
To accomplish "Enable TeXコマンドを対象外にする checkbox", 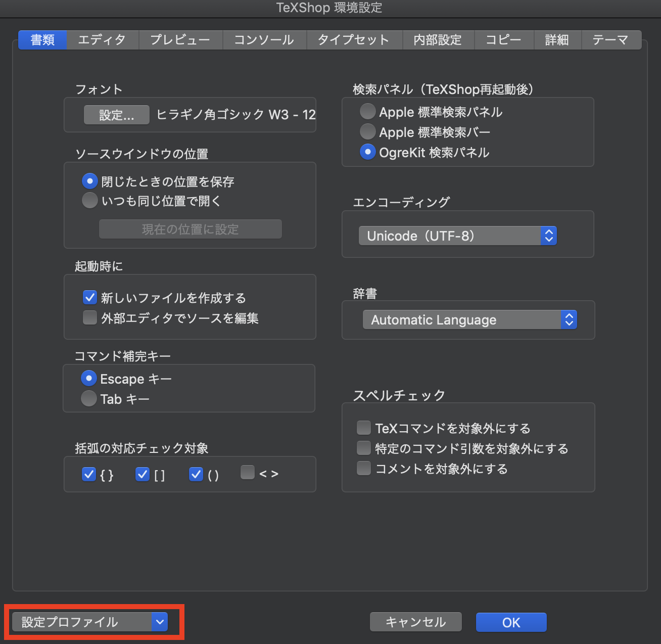I will click(364, 428).
